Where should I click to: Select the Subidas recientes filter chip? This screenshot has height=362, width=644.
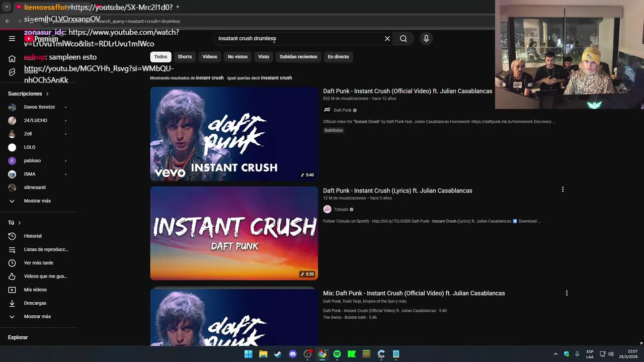click(x=298, y=57)
